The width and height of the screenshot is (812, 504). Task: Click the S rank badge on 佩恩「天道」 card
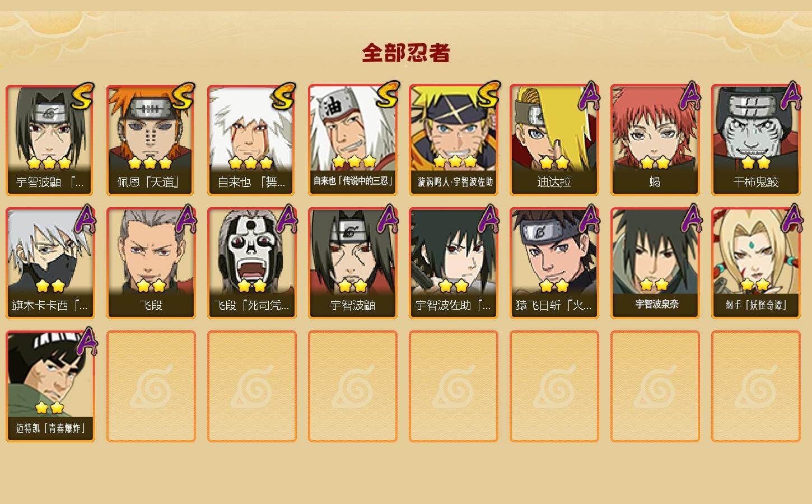[183, 96]
